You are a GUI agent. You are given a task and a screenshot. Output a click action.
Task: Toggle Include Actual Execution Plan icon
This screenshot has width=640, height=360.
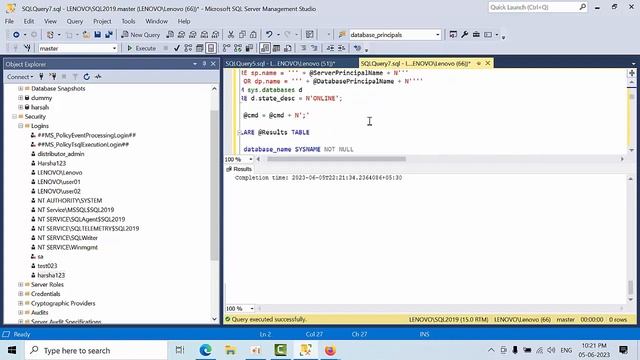click(x=227, y=48)
